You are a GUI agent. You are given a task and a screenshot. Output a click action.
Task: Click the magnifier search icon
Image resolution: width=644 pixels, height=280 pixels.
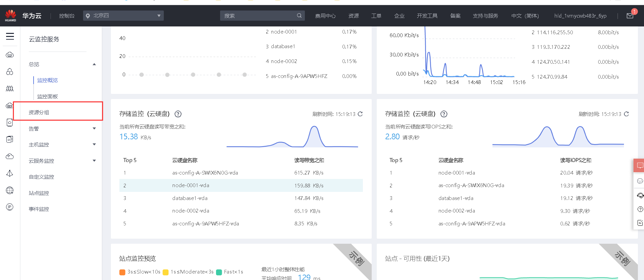click(299, 16)
